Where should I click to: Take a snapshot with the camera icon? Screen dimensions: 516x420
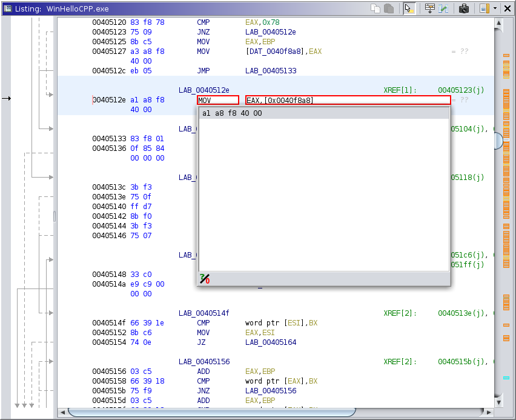point(463,8)
